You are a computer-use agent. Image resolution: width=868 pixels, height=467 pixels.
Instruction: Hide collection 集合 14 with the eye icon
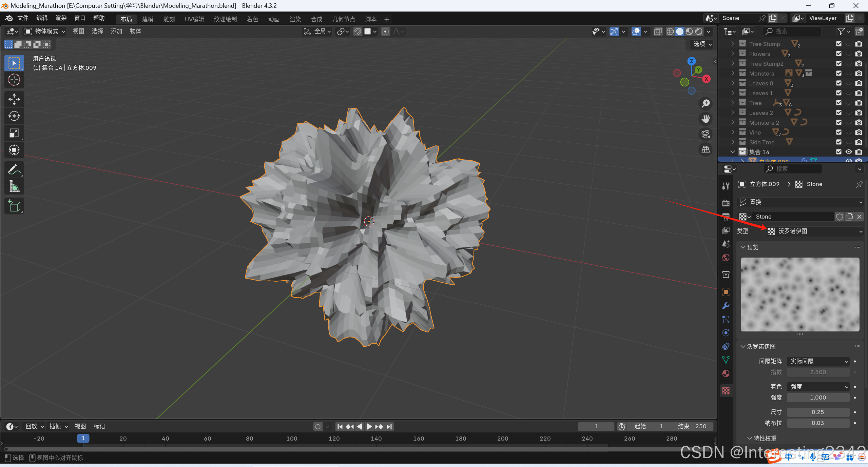849,152
